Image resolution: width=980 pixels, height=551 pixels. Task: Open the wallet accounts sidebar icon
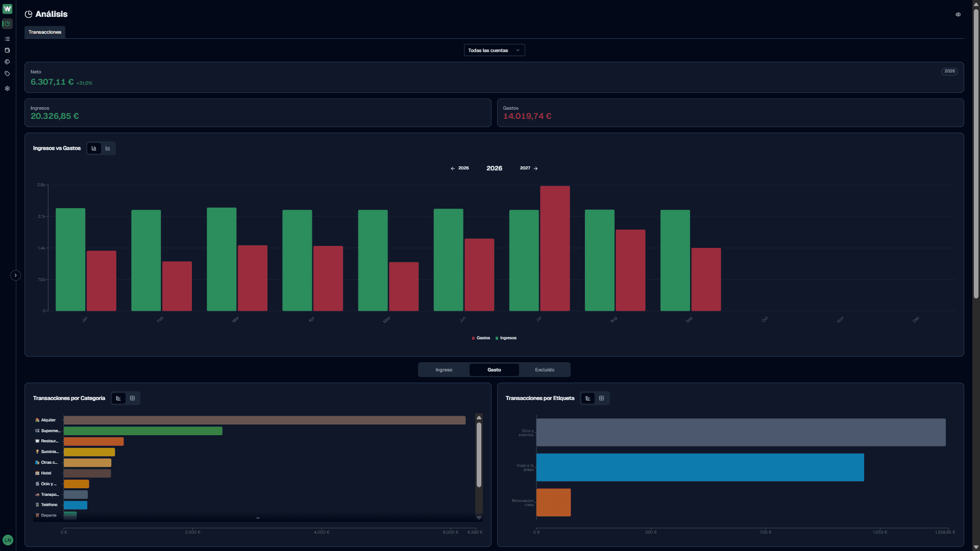(7, 50)
